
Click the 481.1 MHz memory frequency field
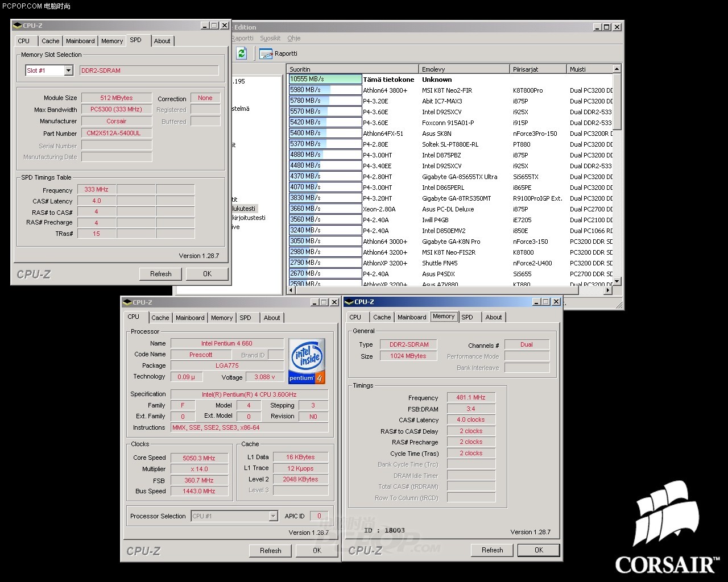pyautogui.click(x=471, y=397)
